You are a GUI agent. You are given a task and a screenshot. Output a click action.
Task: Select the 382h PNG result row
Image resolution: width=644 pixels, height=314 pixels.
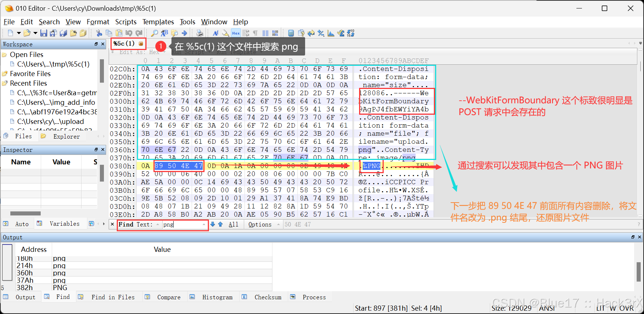pyautogui.click(x=144, y=288)
